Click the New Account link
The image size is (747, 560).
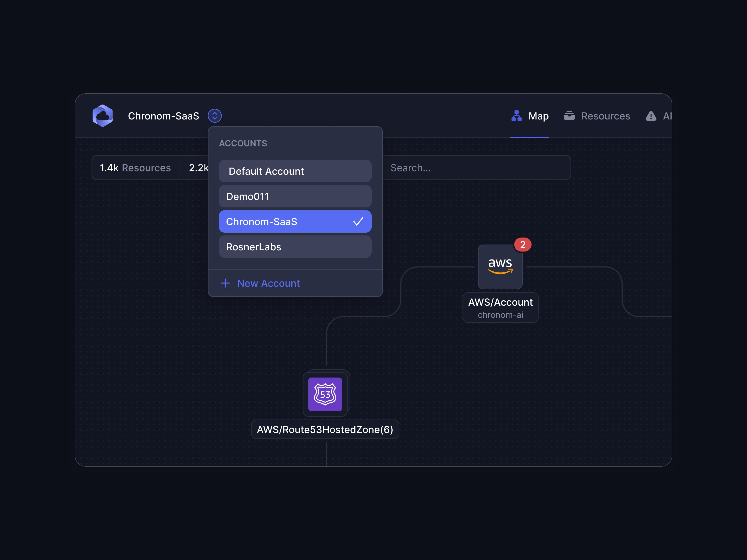click(x=268, y=283)
